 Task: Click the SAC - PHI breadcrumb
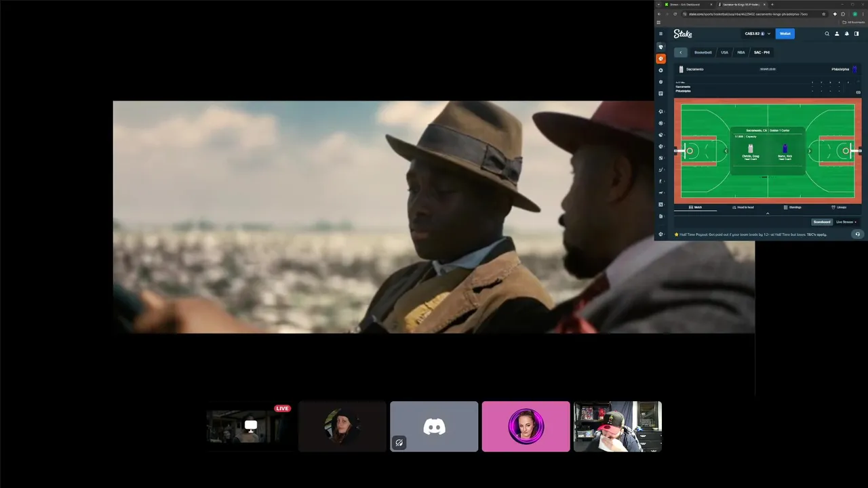[762, 52]
